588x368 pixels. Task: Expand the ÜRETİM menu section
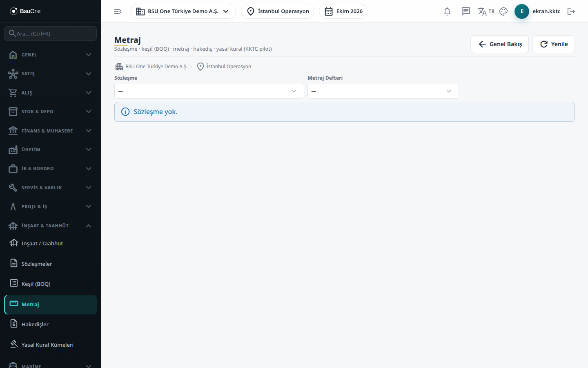pos(51,150)
